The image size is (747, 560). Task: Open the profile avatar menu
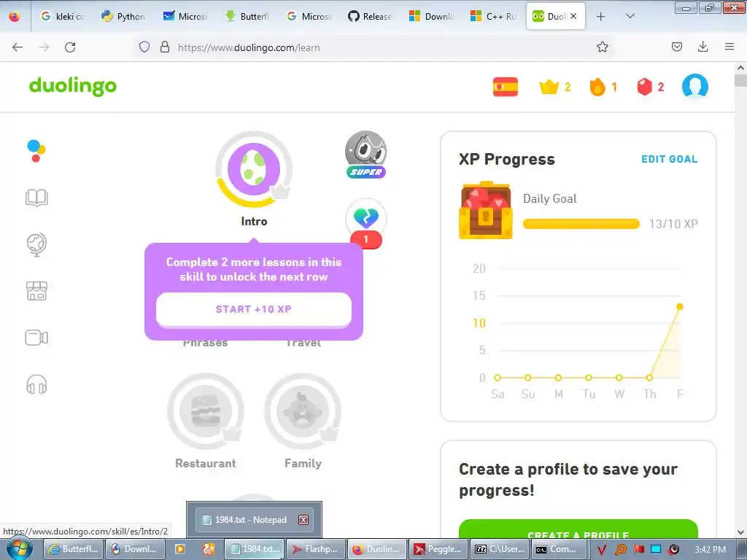point(695,86)
